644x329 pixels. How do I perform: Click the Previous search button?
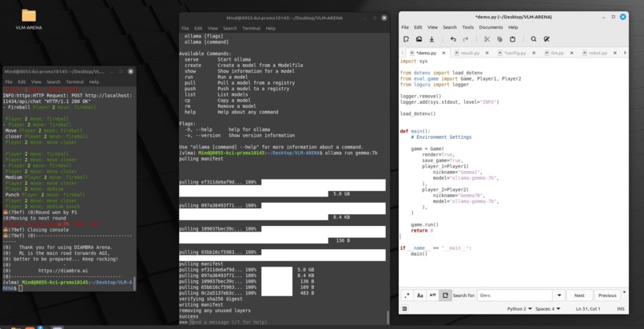tap(607, 295)
